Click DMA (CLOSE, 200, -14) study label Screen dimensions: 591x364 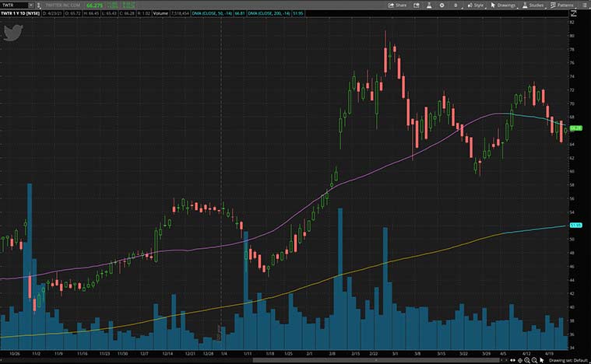[x=269, y=13]
